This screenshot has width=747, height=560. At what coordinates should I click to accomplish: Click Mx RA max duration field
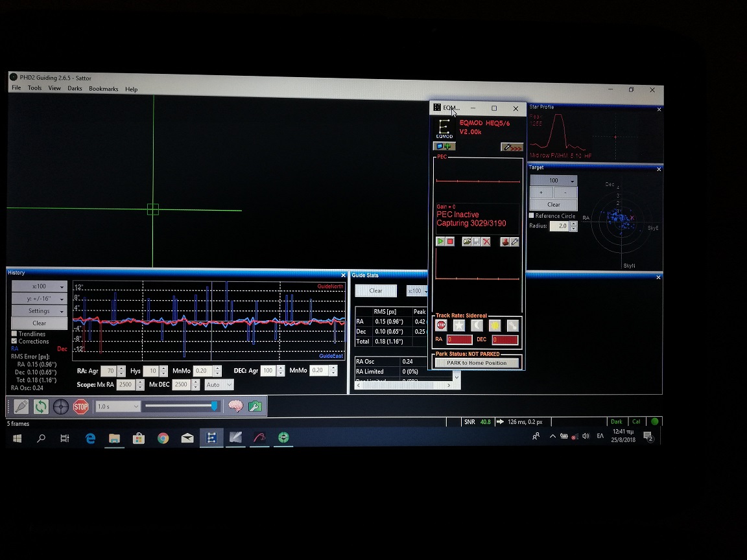(126, 384)
